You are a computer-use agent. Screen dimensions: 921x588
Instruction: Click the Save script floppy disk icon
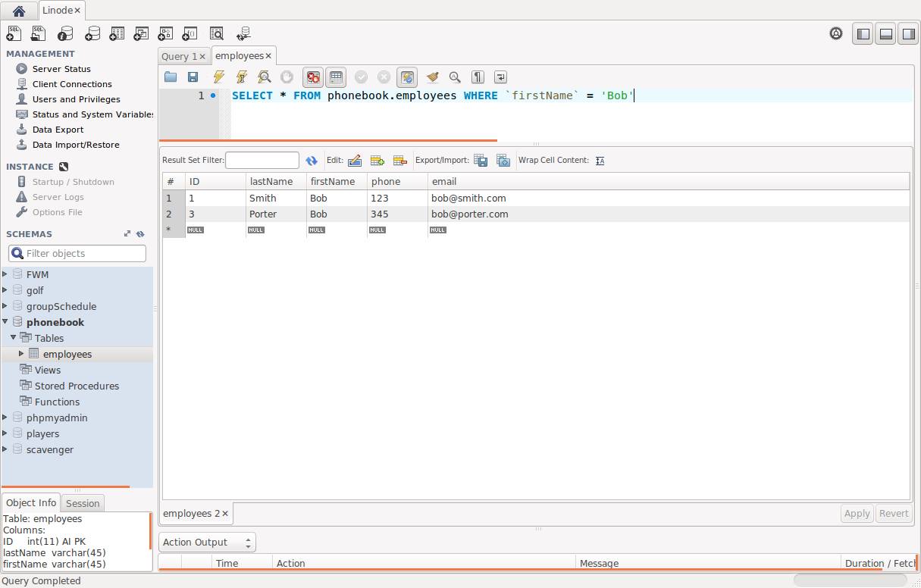[193, 77]
